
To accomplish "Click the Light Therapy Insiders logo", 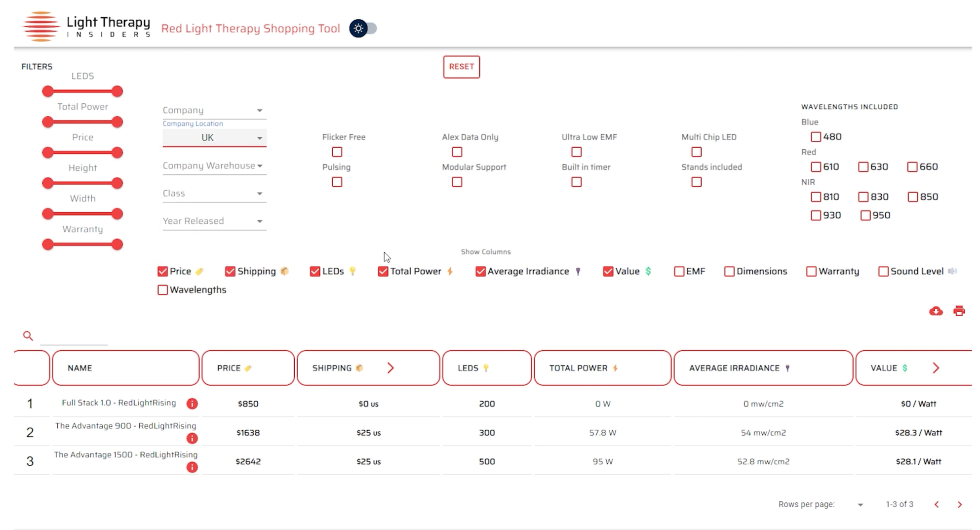I will point(86,26).
